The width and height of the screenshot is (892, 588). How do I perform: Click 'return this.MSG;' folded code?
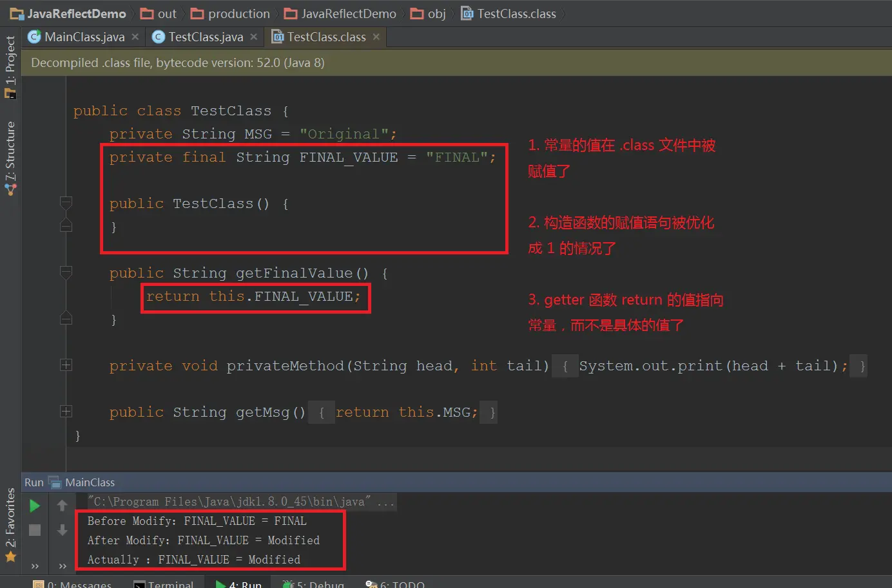tap(407, 412)
